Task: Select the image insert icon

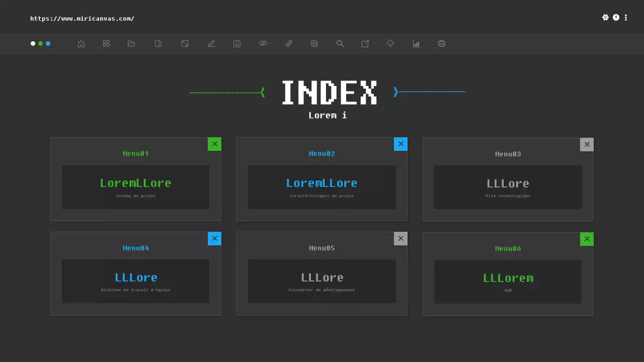Action: pyautogui.click(x=185, y=43)
